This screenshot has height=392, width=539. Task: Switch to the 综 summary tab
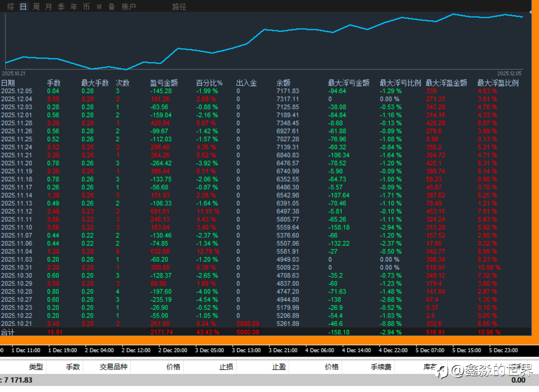(11, 7)
